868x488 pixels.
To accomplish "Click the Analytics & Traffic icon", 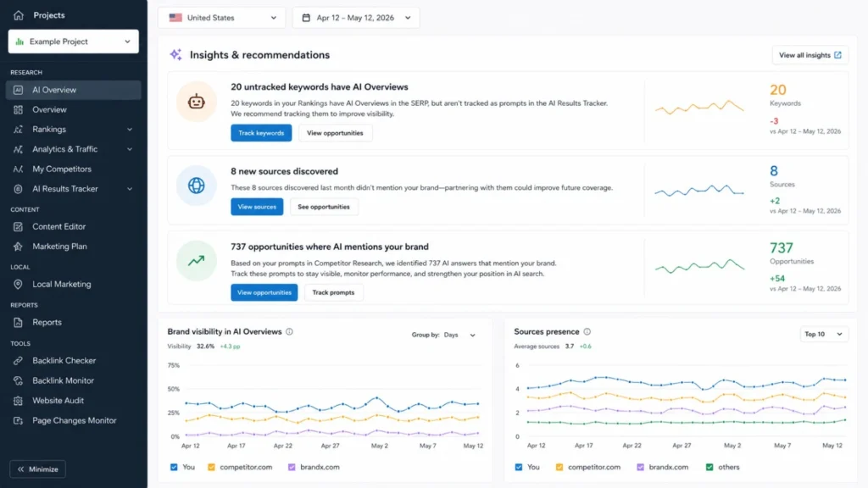I will [x=19, y=149].
